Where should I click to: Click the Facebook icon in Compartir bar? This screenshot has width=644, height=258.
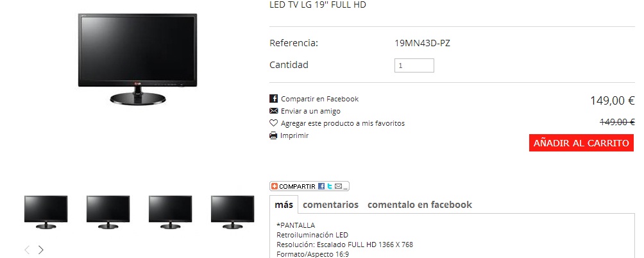pos(321,186)
